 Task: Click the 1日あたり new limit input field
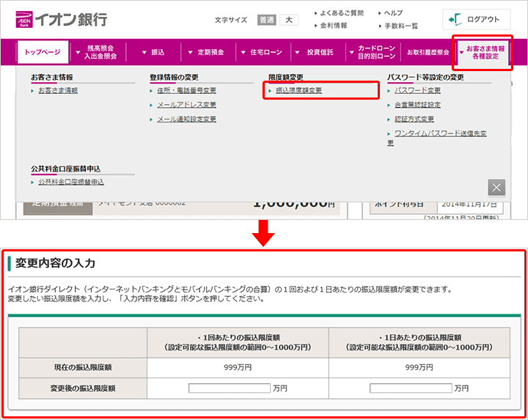pos(411,388)
